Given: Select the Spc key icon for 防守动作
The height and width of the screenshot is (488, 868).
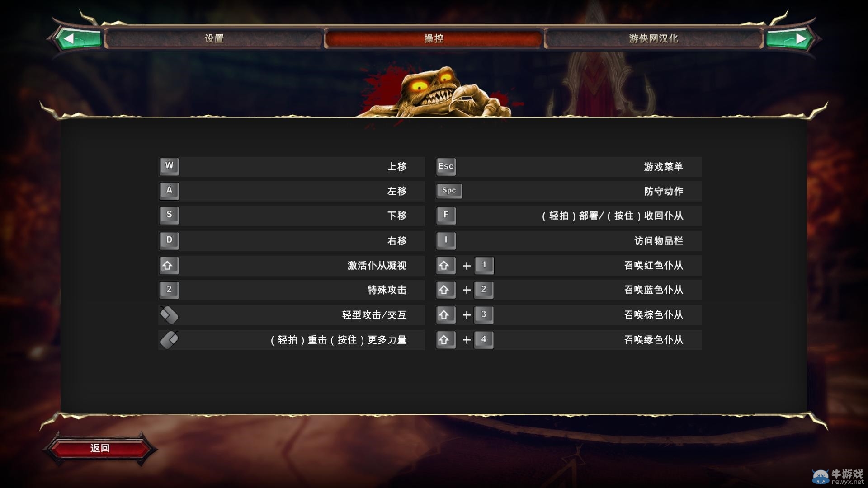Looking at the screenshot, I should coord(449,191).
